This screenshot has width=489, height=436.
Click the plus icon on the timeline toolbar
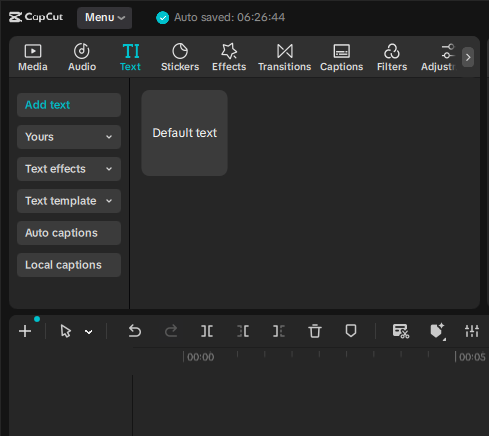(25, 331)
